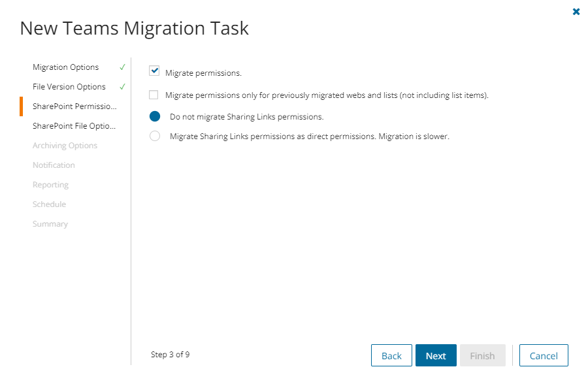The image size is (588, 386).
Task: Click the Finish button
Action: 482,355
